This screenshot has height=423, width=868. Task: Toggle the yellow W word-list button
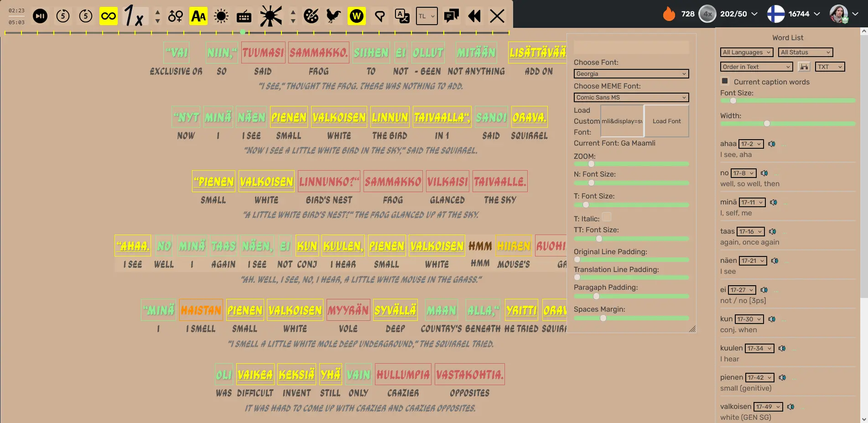(357, 16)
